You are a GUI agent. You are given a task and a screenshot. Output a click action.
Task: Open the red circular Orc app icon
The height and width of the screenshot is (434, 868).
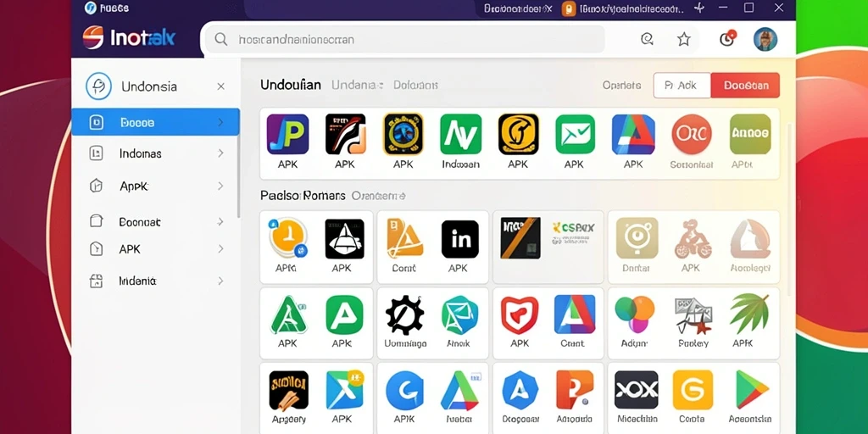tap(691, 134)
